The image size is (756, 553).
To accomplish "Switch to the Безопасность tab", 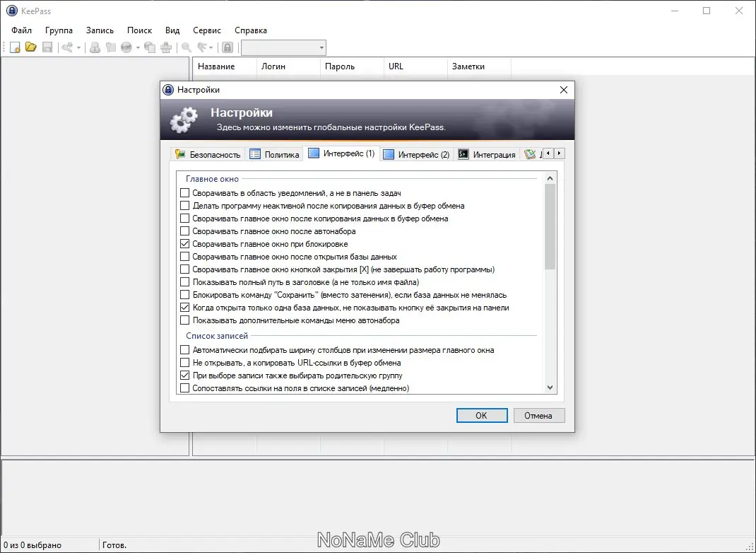I will tap(208, 154).
